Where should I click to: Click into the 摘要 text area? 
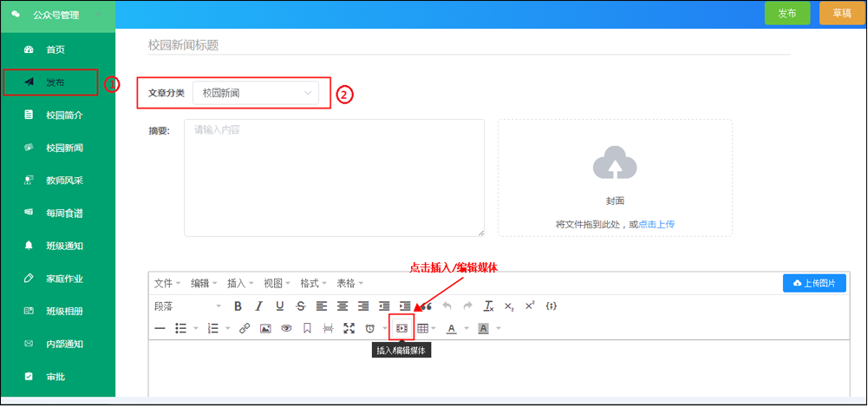point(335,178)
